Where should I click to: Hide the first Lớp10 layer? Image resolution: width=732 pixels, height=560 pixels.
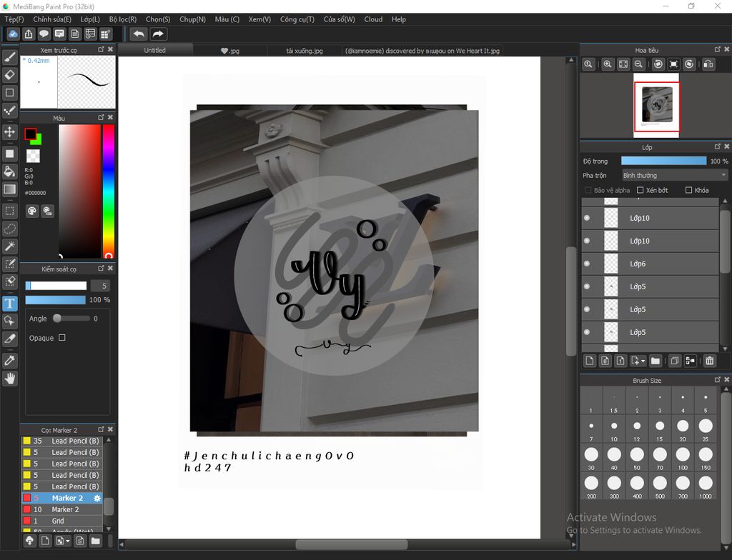[587, 218]
